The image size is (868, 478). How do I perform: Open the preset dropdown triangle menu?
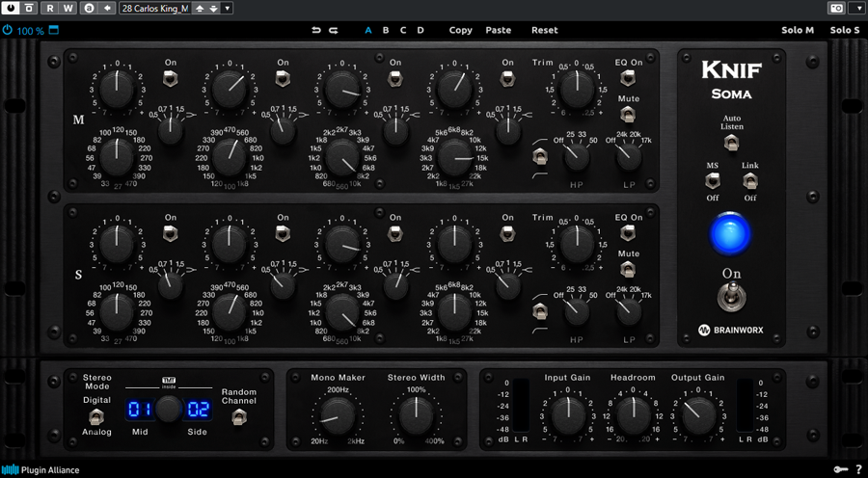pyautogui.click(x=227, y=9)
